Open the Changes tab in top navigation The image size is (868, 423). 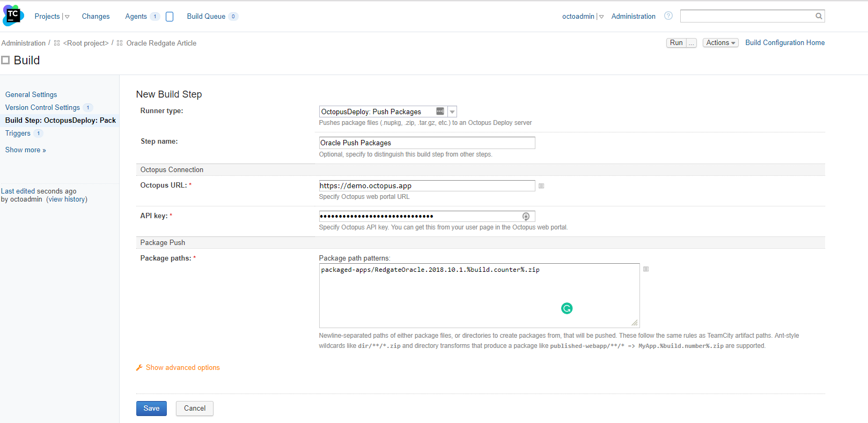coord(95,17)
